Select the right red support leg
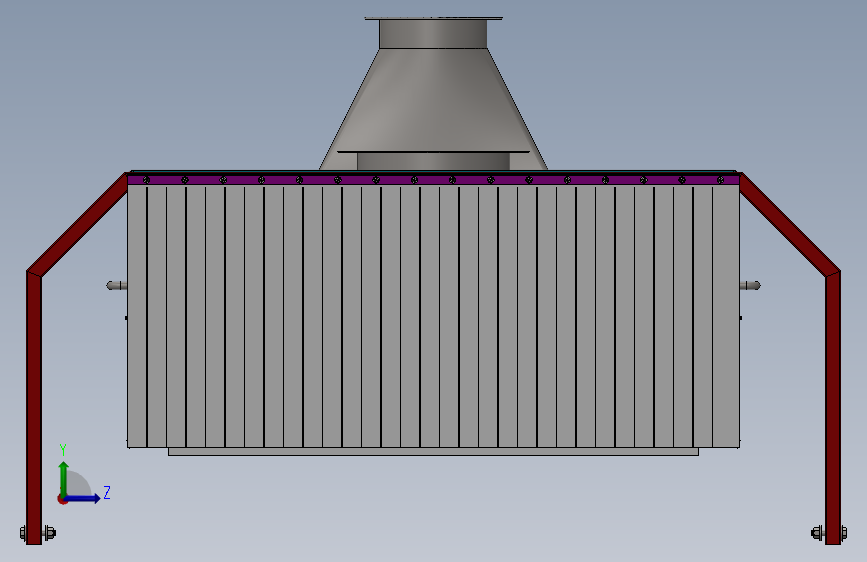The width and height of the screenshot is (867, 562). tap(833, 407)
